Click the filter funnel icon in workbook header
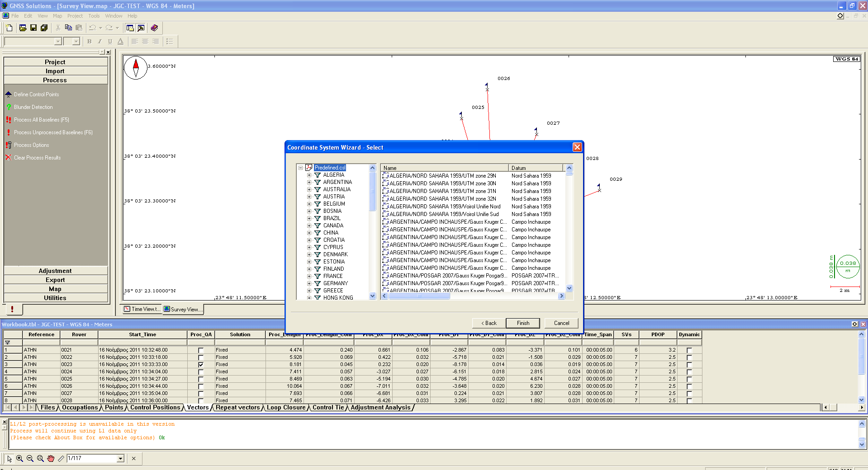868x470 pixels. [7, 343]
